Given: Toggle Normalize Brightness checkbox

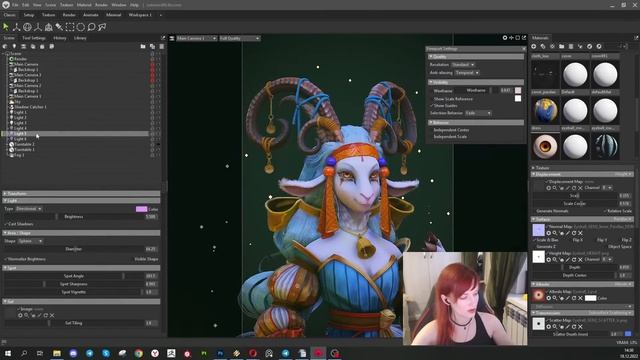Looking at the screenshot, I should tap(25, 259).
